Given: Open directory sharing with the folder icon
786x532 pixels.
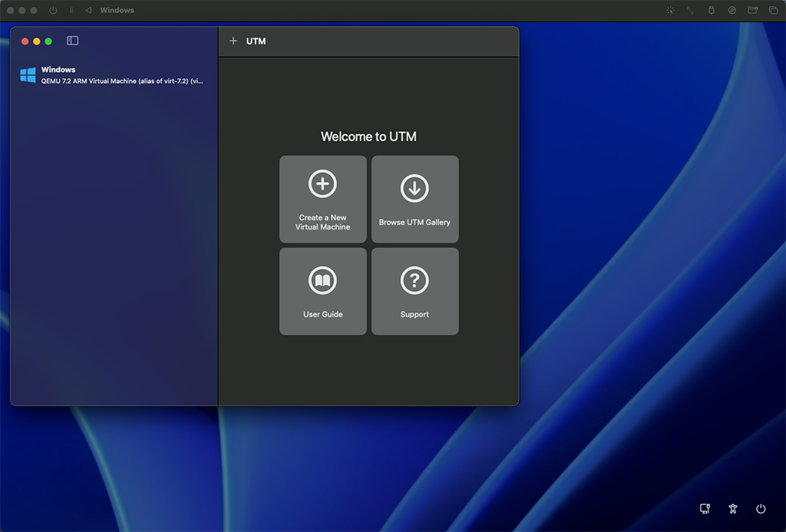Looking at the screenshot, I should (751, 10).
